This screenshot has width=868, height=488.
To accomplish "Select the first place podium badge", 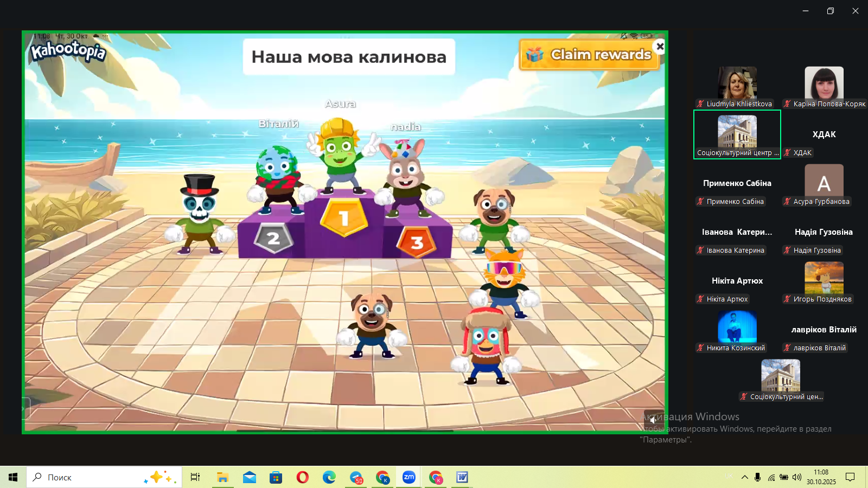I will pos(343,217).
